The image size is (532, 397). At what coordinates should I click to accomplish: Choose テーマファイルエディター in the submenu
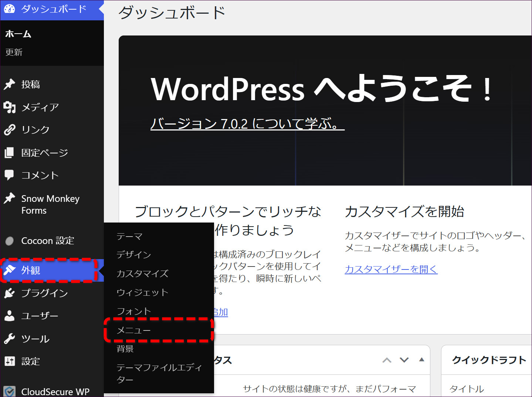point(159,373)
